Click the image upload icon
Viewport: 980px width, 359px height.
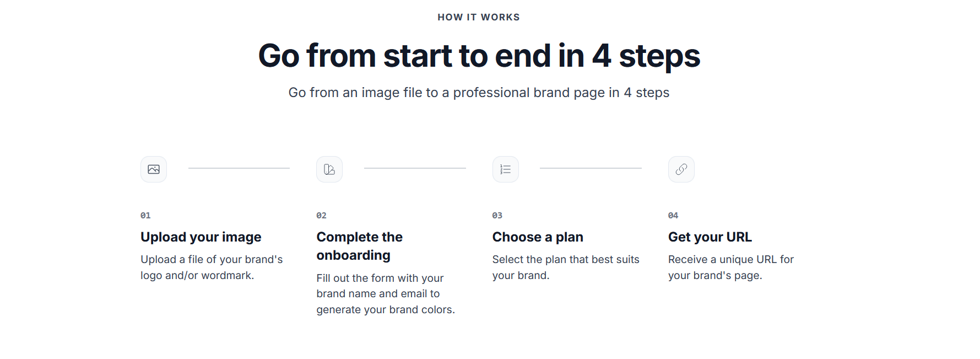tap(154, 169)
